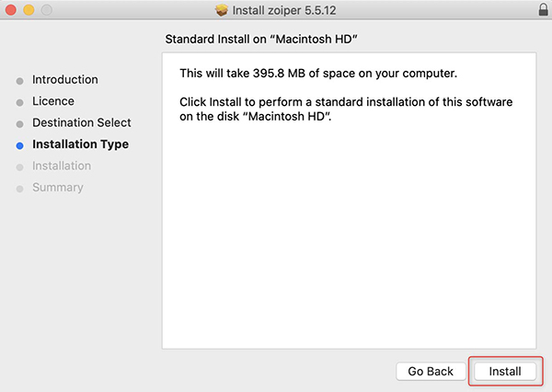
Task: Click the dimmed bullet beside Summary
Action: coord(20,188)
